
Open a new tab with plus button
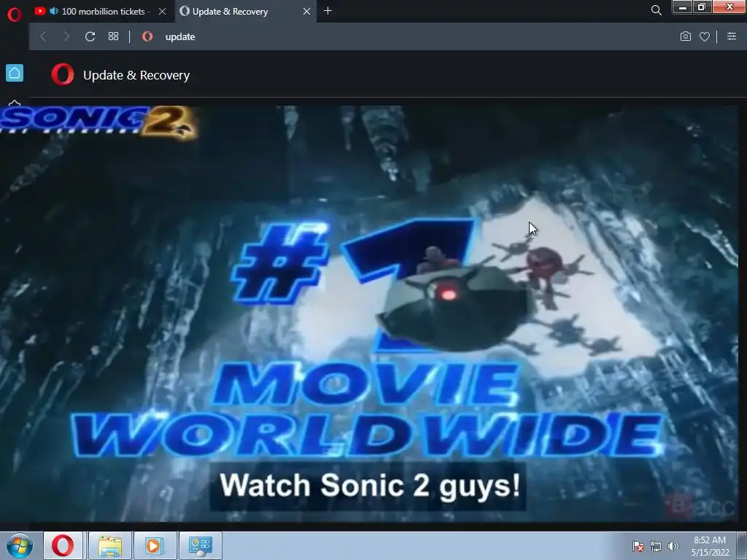click(x=328, y=11)
